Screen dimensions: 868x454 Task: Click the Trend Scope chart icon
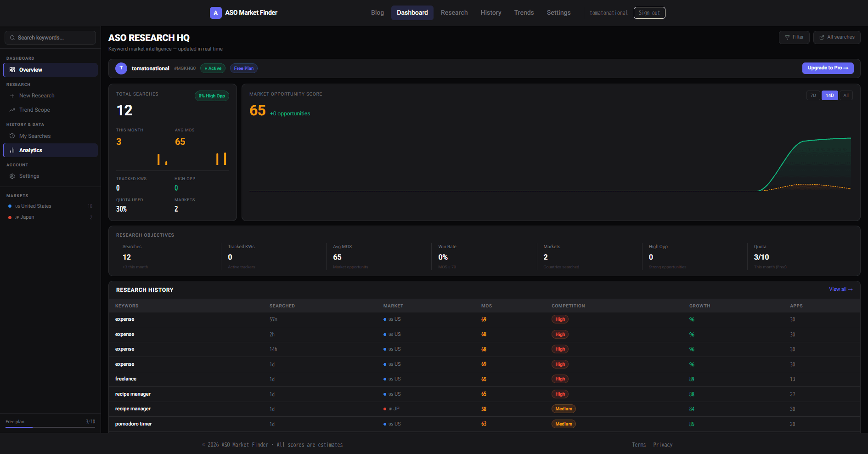tap(12, 110)
